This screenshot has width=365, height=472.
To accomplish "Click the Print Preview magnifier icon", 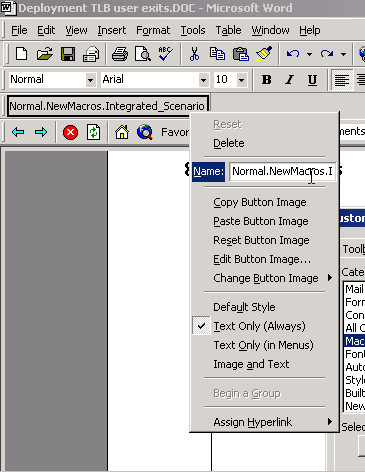I will 143,54.
